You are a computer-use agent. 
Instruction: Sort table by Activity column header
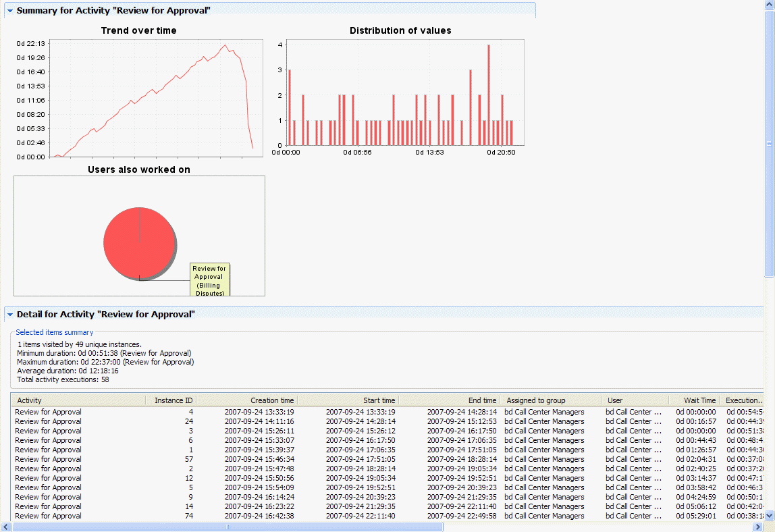(78, 400)
